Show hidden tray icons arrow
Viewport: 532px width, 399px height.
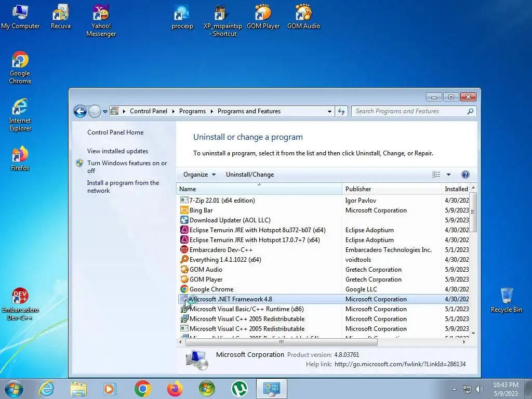[x=454, y=389]
